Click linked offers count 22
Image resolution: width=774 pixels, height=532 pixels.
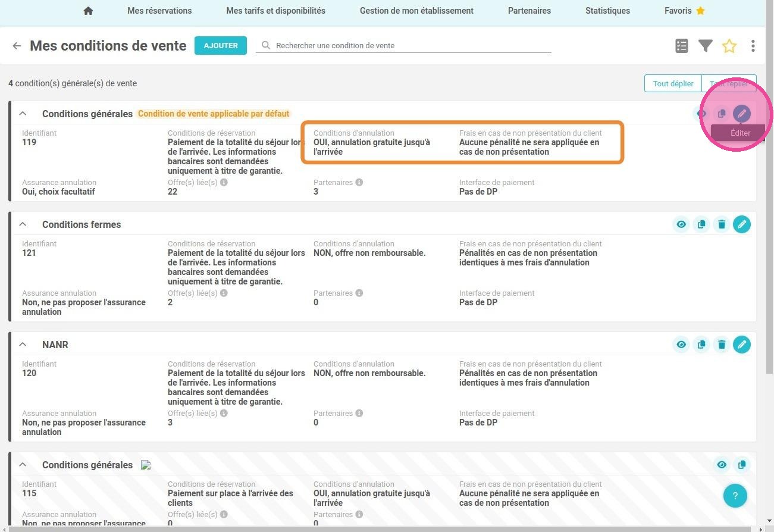(x=173, y=192)
